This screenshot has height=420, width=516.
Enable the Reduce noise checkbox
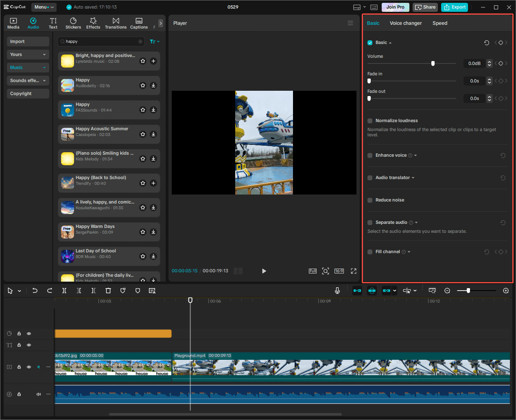(370, 200)
